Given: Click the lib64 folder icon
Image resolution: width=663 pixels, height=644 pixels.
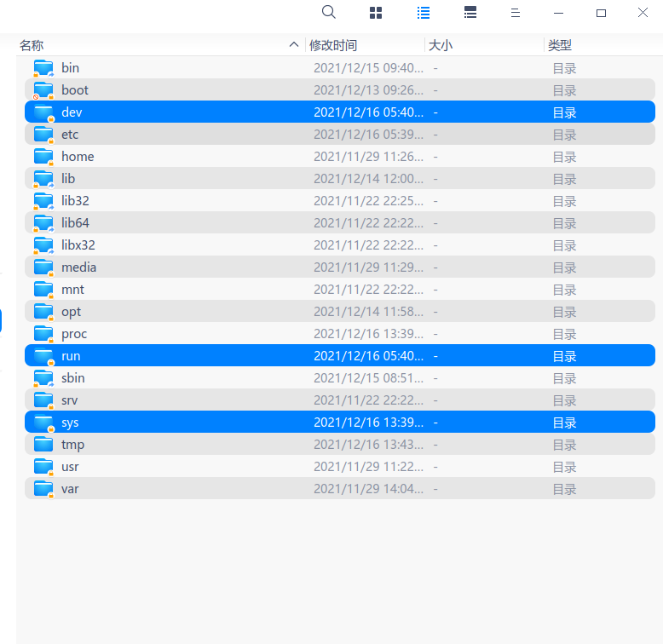Looking at the screenshot, I should pos(43,223).
